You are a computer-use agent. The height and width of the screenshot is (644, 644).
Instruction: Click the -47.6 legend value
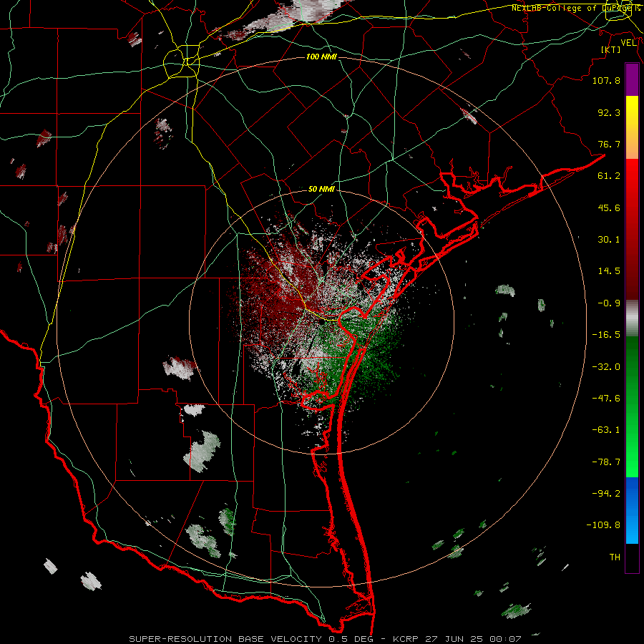coord(606,399)
